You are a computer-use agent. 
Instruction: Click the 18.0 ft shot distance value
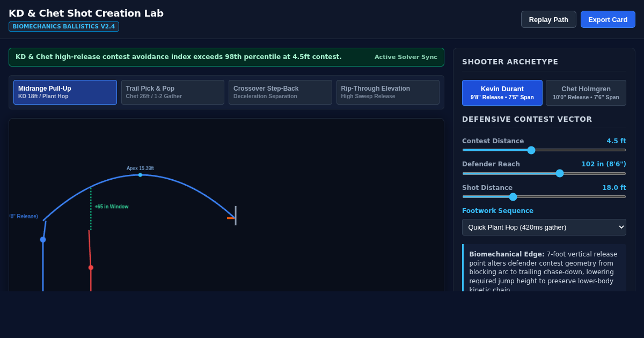[x=614, y=188]
